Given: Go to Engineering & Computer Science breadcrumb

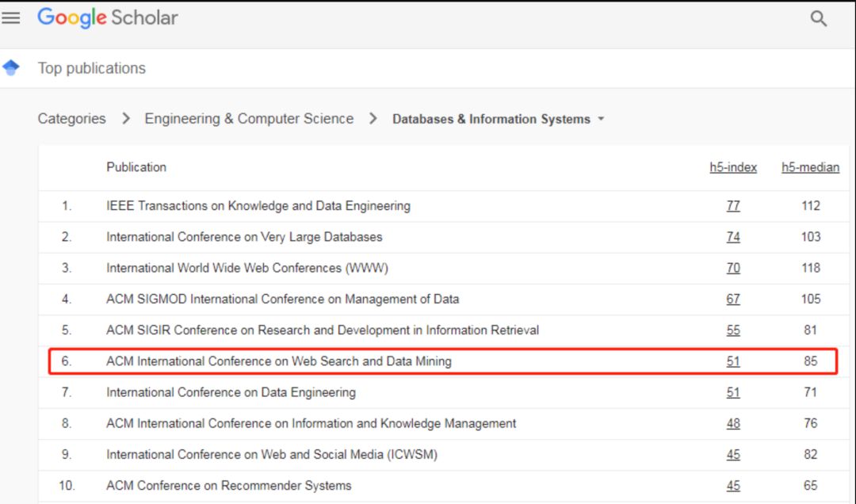Looking at the screenshot, I should click(249, 119).
